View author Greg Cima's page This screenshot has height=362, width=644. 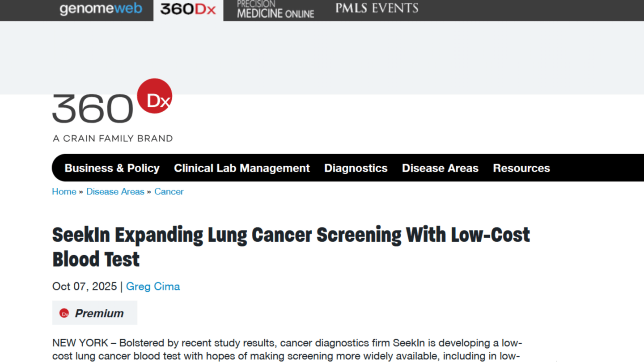point(153,286)
